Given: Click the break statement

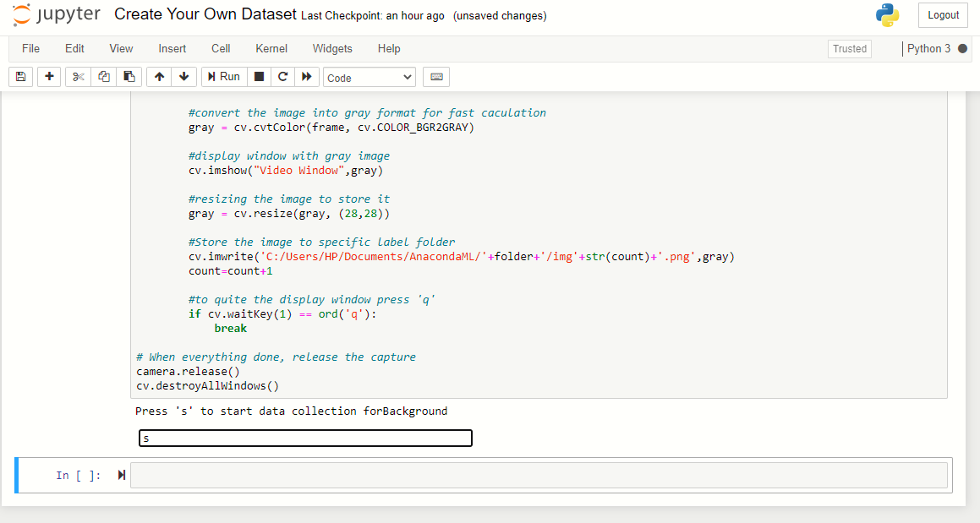Looking at the screenshot, I should click(231, 329).
